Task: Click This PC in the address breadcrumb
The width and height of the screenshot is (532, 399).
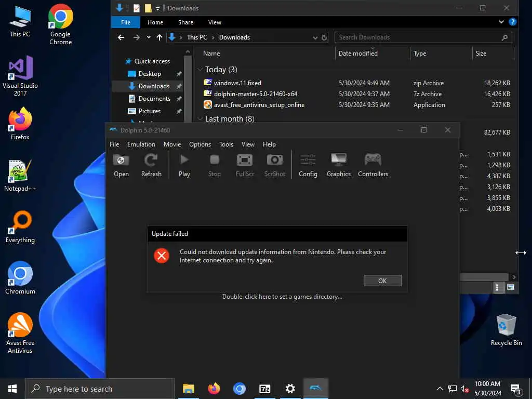Action: [x=197, y=37]
